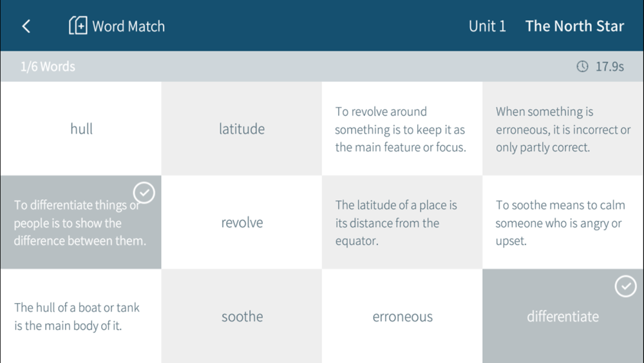Click the 'Unit 1' label in header
The width and height of the screenshot is (644, 363).
pos(487,26)
